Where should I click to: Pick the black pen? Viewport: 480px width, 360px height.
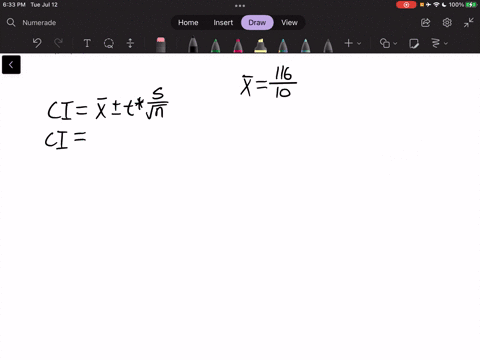[x=193, y=45]
